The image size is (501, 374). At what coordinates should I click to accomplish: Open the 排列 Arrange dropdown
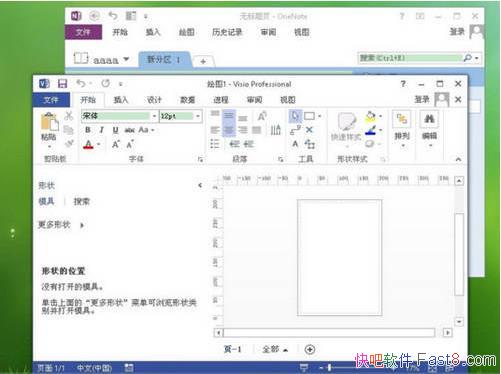coord(402,129)
